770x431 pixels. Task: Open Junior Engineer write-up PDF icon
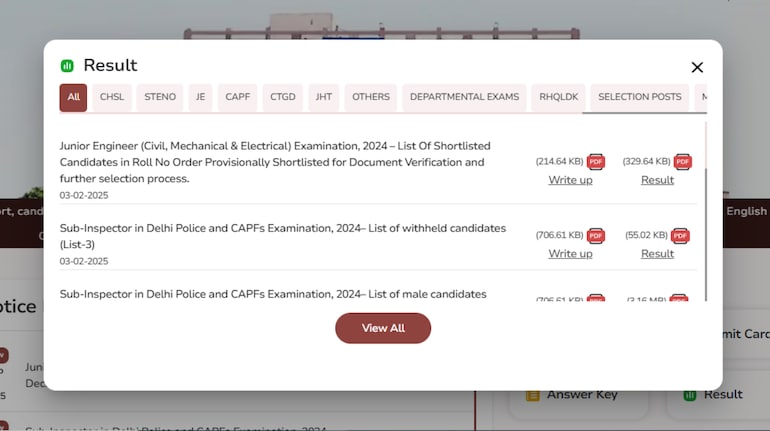(596, 161)
